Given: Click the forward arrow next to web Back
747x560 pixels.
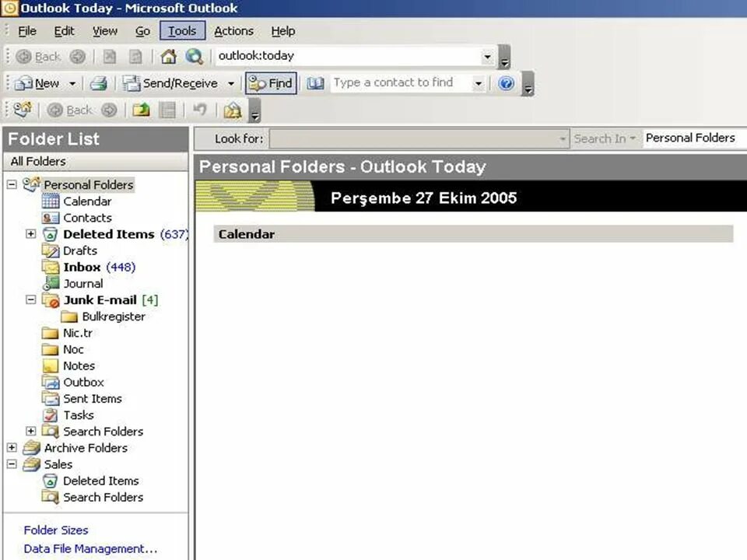Looking at the screenshot, I should pyautogui.click(x=78, y=57).
